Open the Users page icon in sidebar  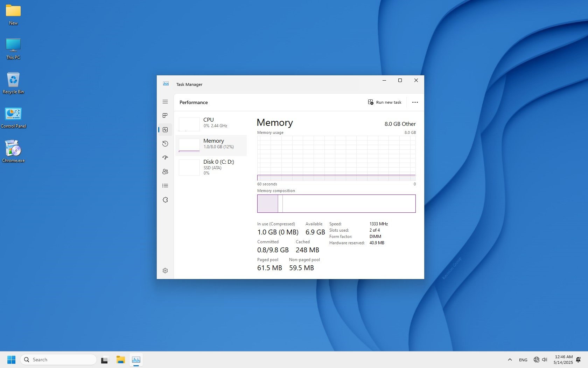pyautogui.click(x=165, y=172)
